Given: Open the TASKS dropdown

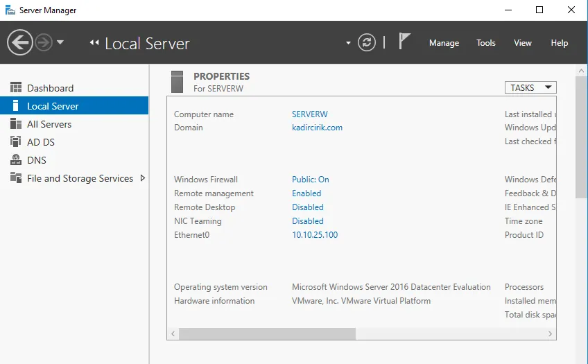Looking at the screenshot, I should (530, 87).
